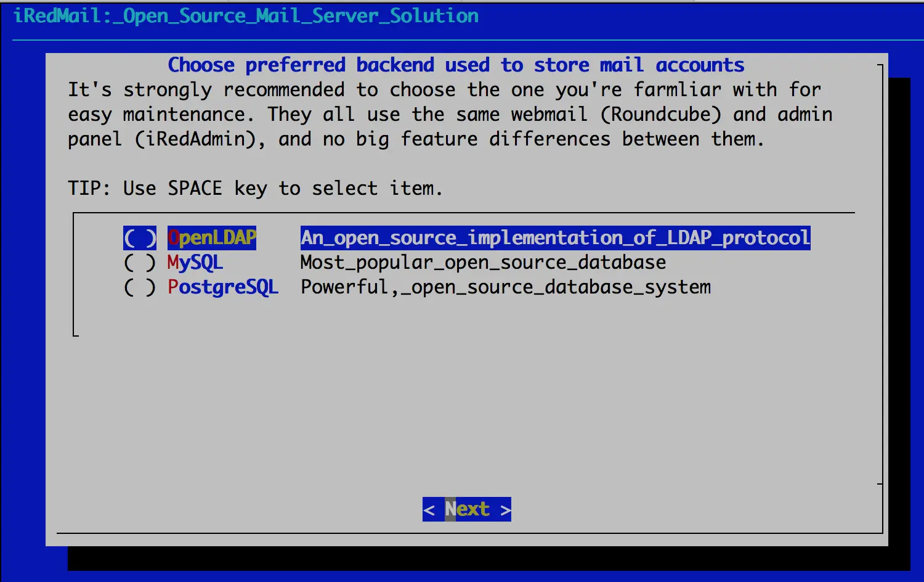
Task: Click the OpenLDAP protocol description text
Action: 554,237
